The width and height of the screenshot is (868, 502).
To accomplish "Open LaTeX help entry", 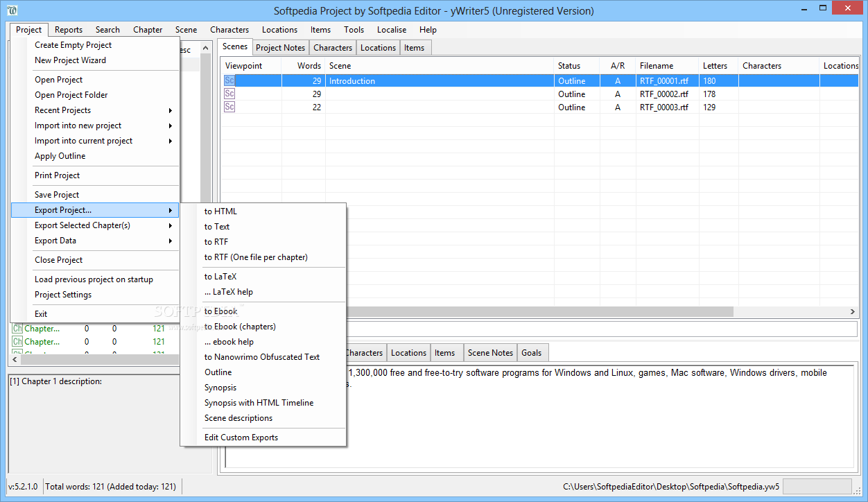I will tap(263, 292).
